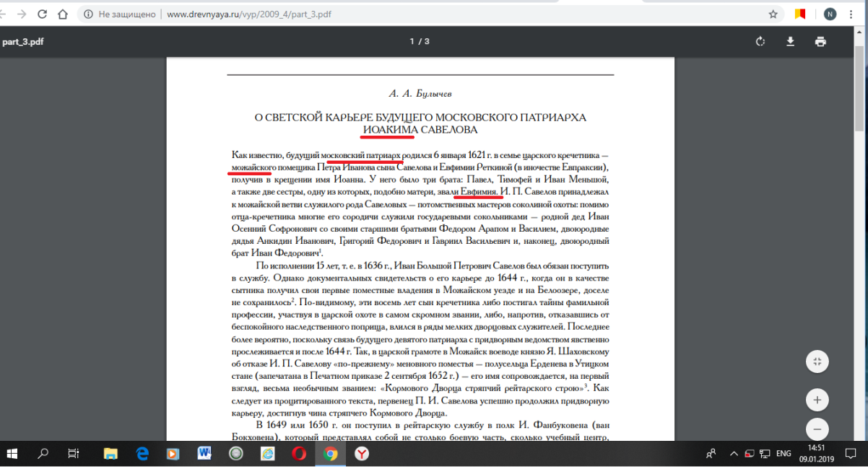Open the Windows Start menu

[13, 454]
